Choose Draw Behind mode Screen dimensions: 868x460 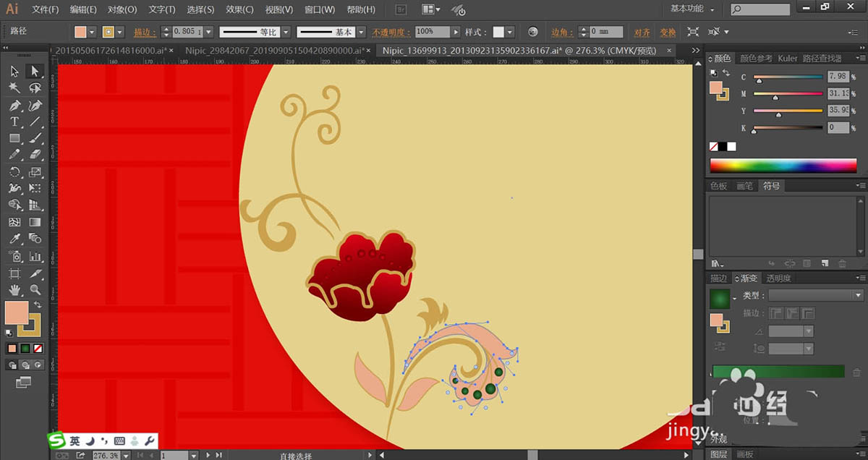[x=25, y=365]
